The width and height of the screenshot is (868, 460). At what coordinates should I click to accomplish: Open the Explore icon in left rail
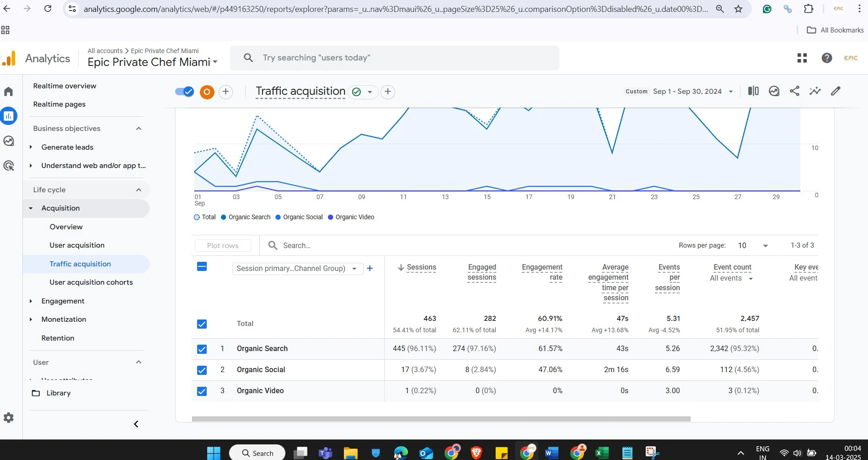(9, 141)
